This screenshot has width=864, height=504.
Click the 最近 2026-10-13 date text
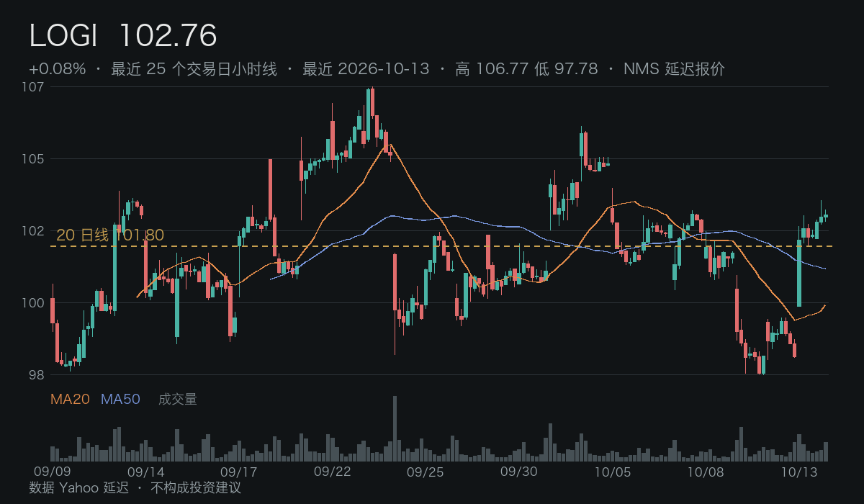click(366, 69)
